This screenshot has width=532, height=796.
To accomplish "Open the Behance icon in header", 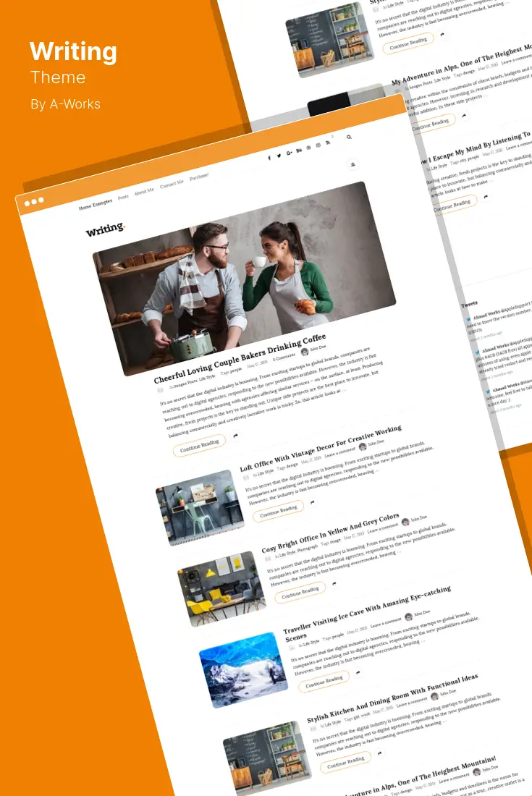I will 299,151.
